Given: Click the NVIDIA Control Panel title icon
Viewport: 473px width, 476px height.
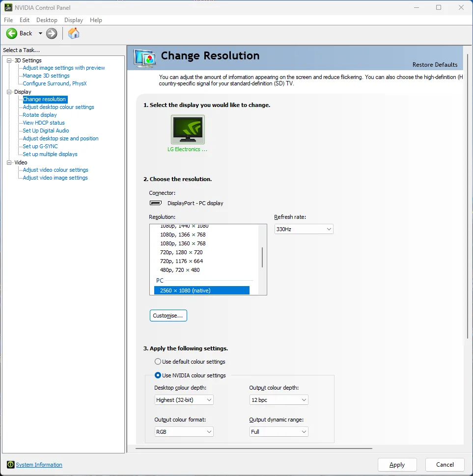Looking at the screenshot, I should (8, 7).
